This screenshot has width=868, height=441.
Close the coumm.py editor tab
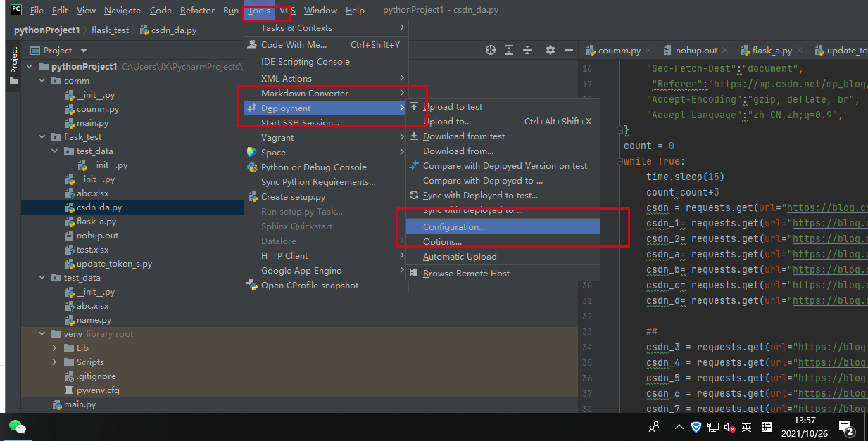coord(648,50)
